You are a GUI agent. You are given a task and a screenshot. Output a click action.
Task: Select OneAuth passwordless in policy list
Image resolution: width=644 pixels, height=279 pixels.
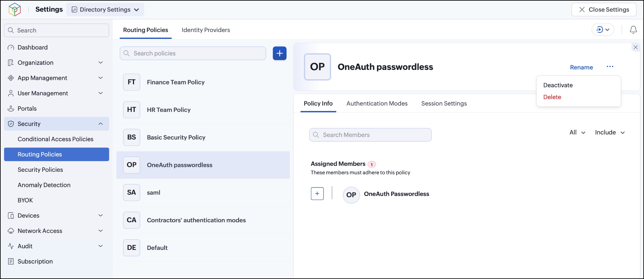click(x=203, y=165)
